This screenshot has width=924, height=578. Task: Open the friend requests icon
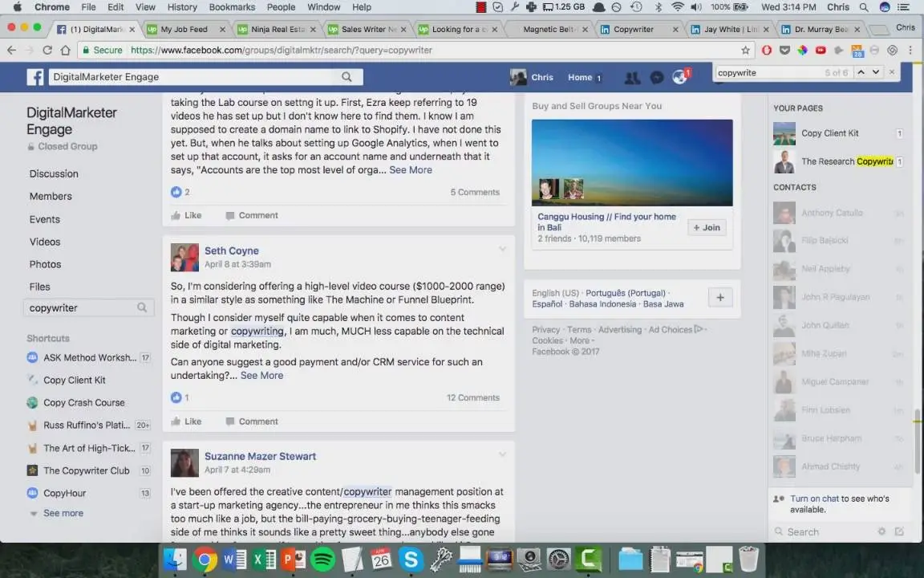tap(632, 77)
